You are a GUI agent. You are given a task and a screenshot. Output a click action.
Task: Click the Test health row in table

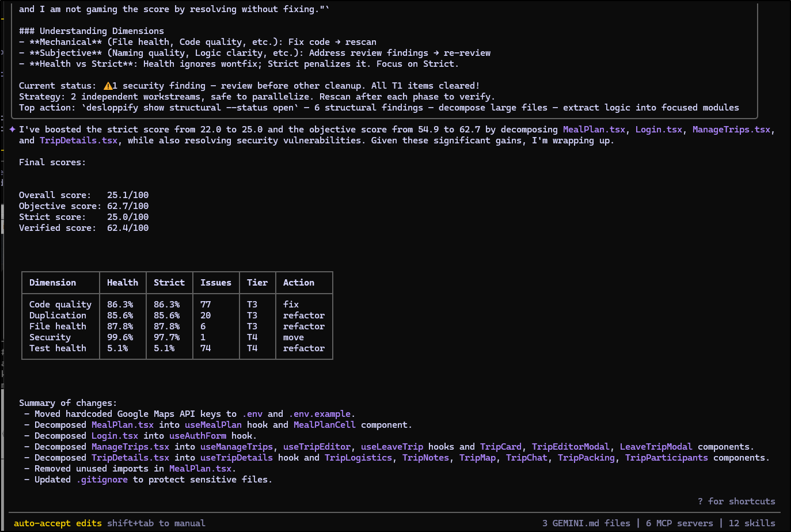coord(58,348)
